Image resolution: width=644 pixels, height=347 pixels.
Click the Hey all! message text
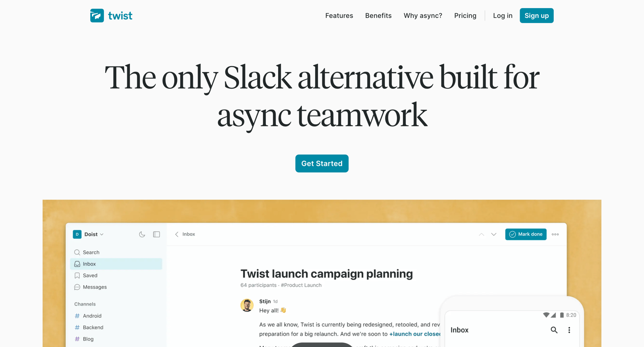[x=273, y=310]
